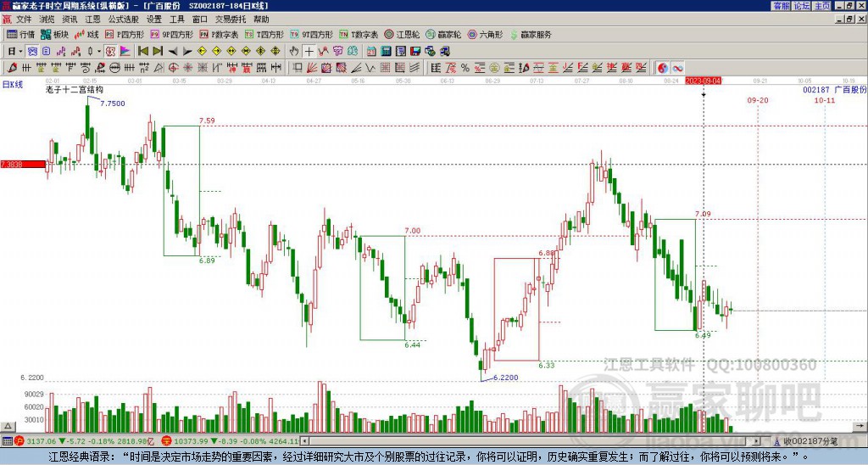The width and height of the screenshot is (868, 465).
Task: Select the zigzag wave line tool
Action: coord(370,68)
